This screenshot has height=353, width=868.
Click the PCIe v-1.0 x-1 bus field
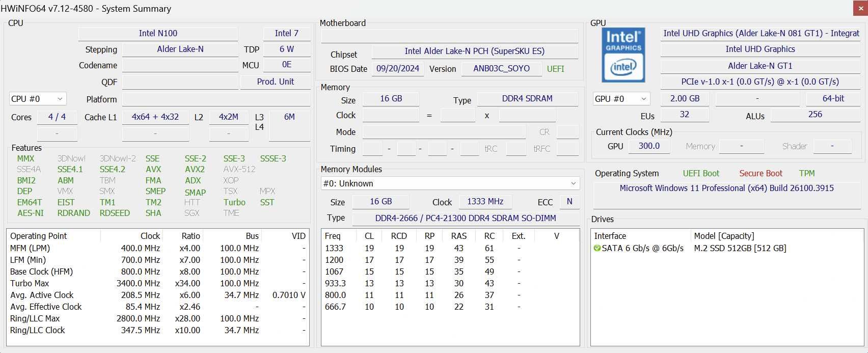[x=761, y=82]
